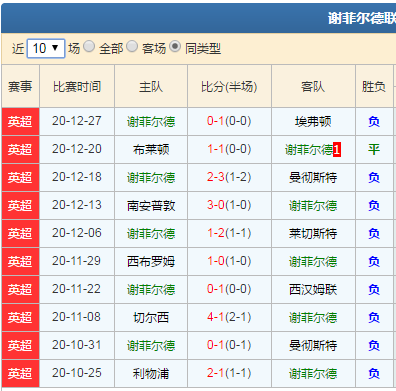Click the score 2-1(1-1)
Viewport: 396px width, 391px height.
tap(229, 373)
